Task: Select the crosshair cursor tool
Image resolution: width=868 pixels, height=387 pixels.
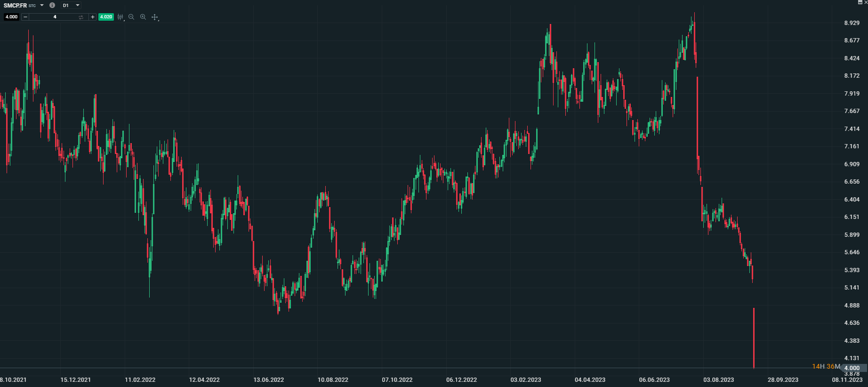Action: [155, 17]
